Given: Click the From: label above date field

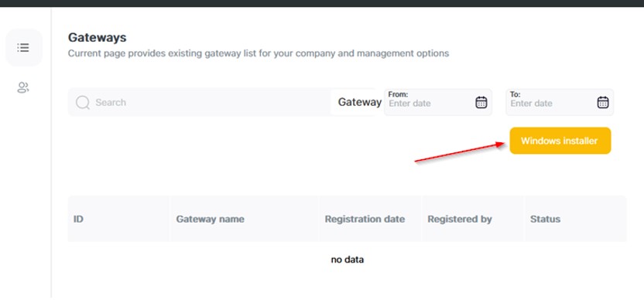Looking at the screenshot, I should pos(398,94).
